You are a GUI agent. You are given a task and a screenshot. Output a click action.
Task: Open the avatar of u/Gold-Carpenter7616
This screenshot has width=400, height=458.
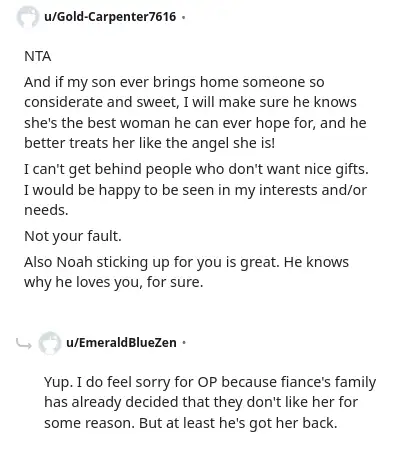[x=27, y=17]
